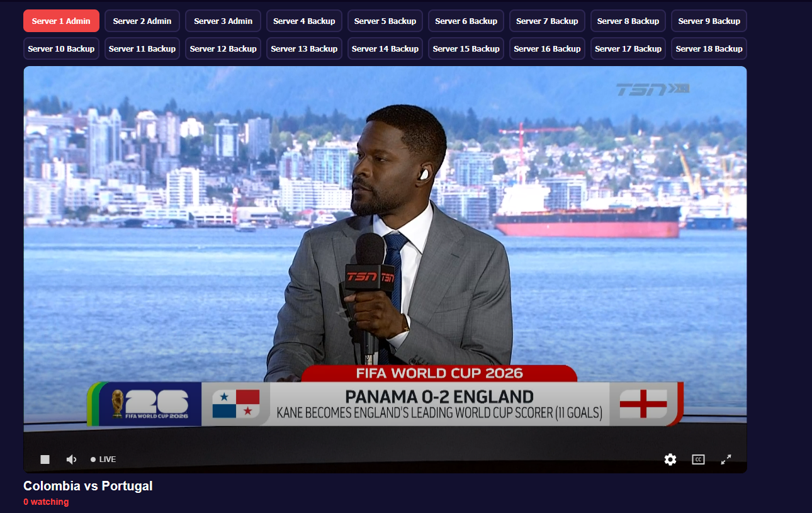The image size is (812, 513).
Task: Click the "0 watching" viewer count
Action: click(x=46, y=502)
